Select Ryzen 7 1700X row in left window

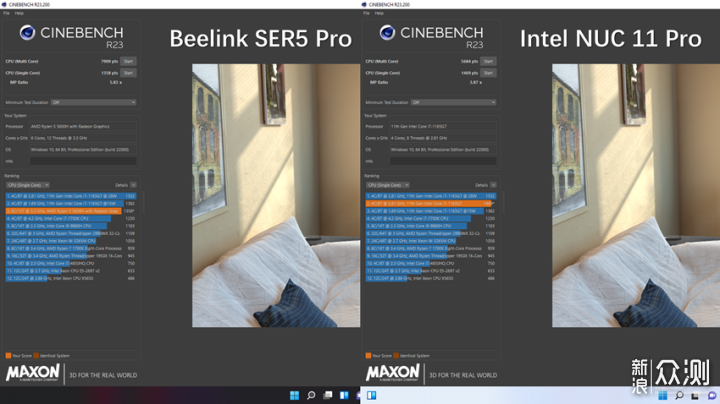point(71,248)
